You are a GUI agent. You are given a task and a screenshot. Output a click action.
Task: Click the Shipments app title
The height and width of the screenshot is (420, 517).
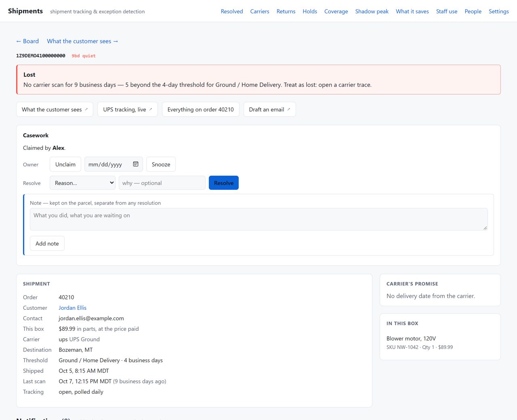click(25, 11)
